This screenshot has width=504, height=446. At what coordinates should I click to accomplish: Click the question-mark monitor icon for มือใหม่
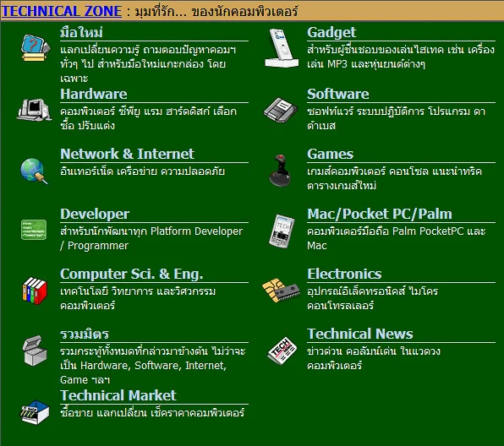35,48
